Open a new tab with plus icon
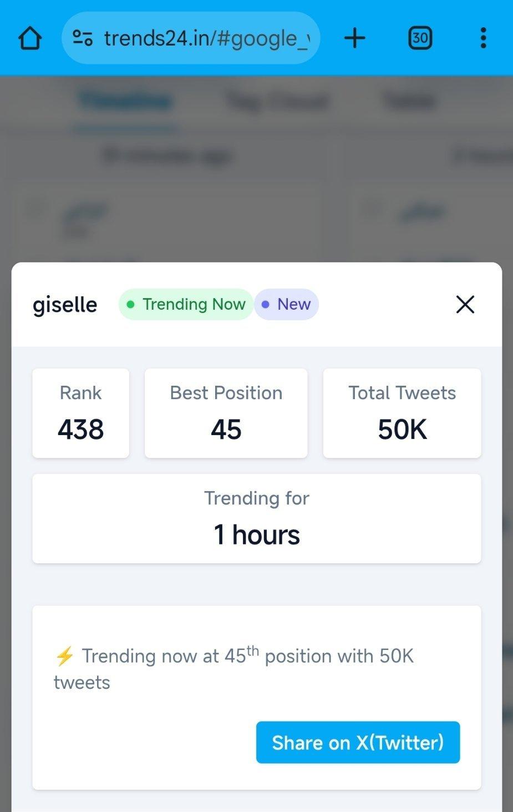The image size is (513, 812). pyautogui.click(x=355, y=38)
